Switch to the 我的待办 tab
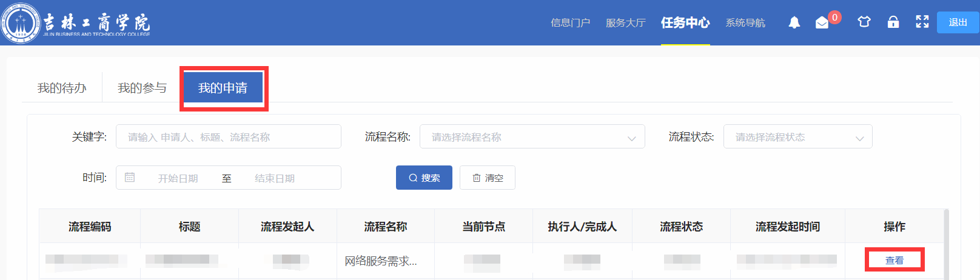The image size is (980, 280). point(62,88)
